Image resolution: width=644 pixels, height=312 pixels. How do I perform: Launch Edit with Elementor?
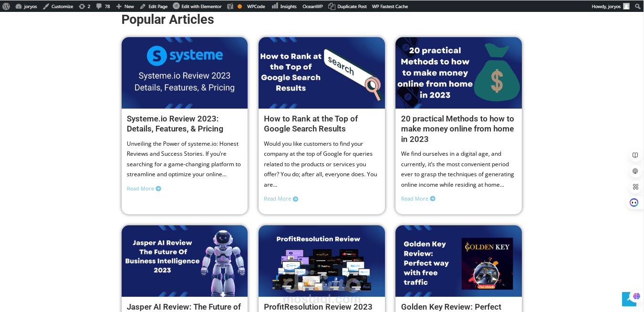197,6
